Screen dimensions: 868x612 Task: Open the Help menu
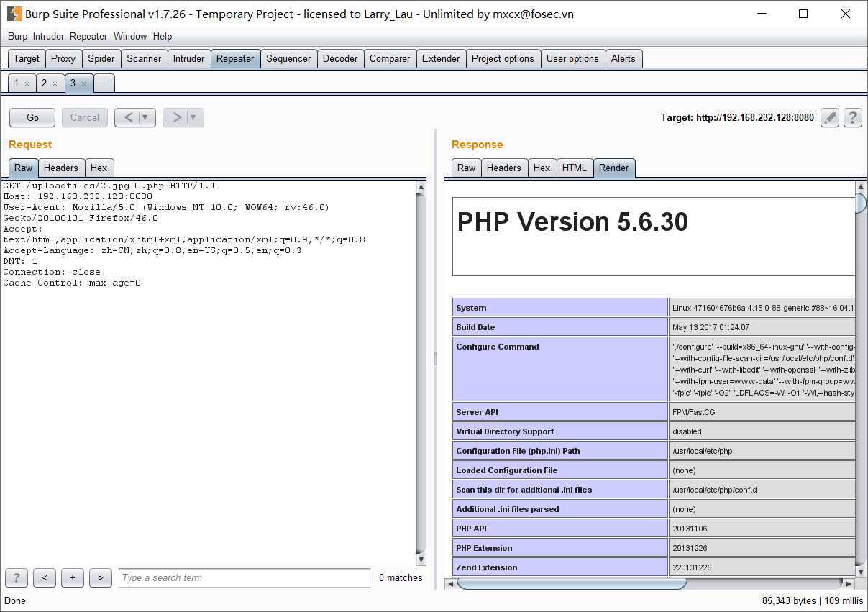[163, 36]
